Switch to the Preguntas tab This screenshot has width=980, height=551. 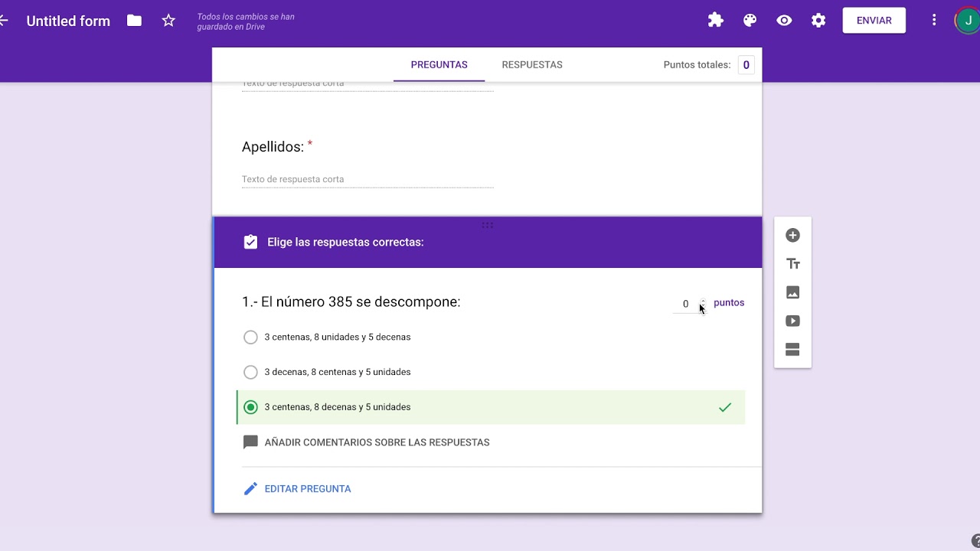[439, 65]
